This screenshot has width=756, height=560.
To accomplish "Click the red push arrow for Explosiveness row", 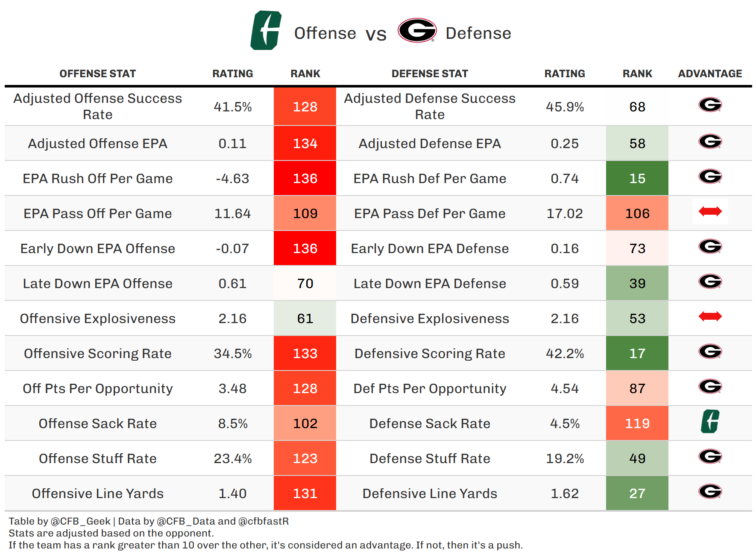I will tap(710, 316).
